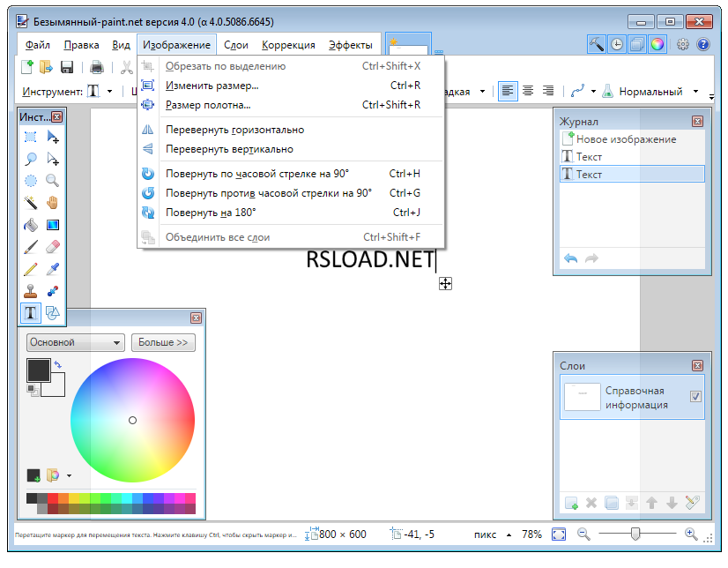Click the Print toolbar icon

click(97, 67)
